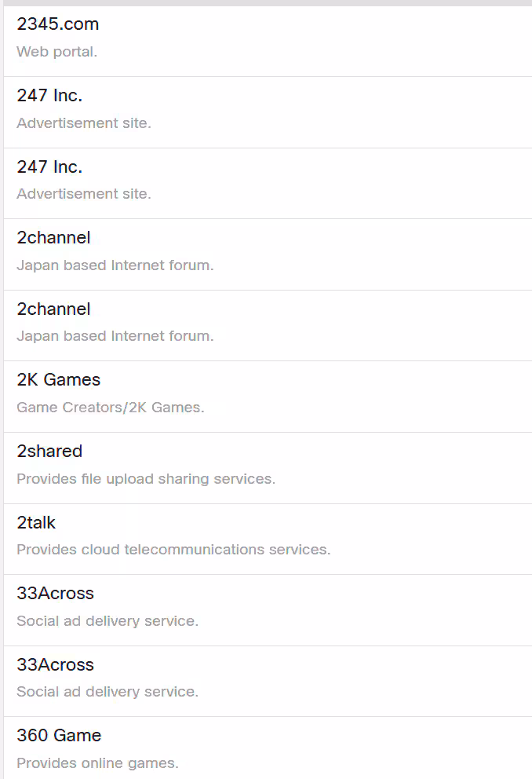This screenshot has width=532, height=779.
Task: Click the 'Game Creators/2K Games.' description
Action: [111, 408]
